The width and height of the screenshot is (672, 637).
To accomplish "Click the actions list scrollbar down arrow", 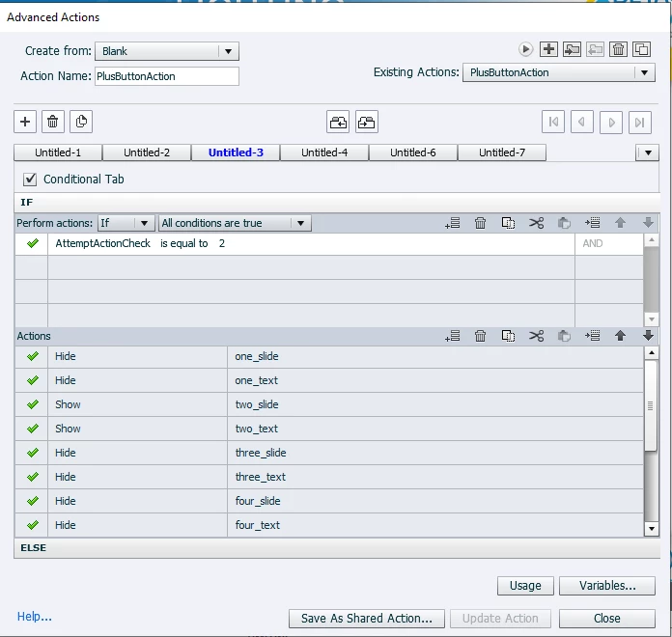I will [652, 529].
